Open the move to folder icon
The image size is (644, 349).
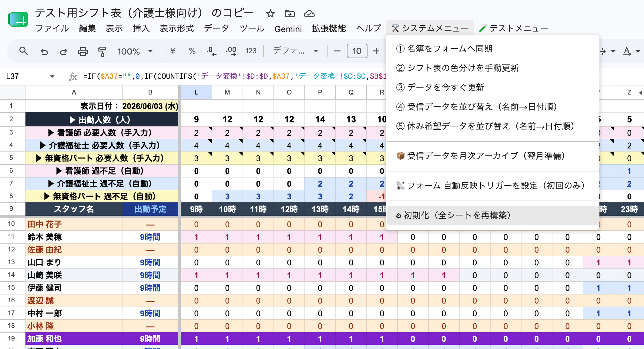290,14
